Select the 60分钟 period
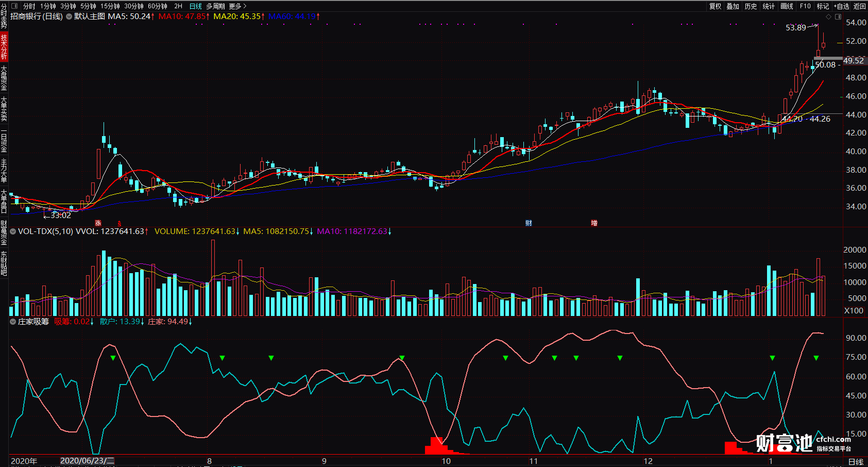Screen dimensions: 868x467 (158, 6)
